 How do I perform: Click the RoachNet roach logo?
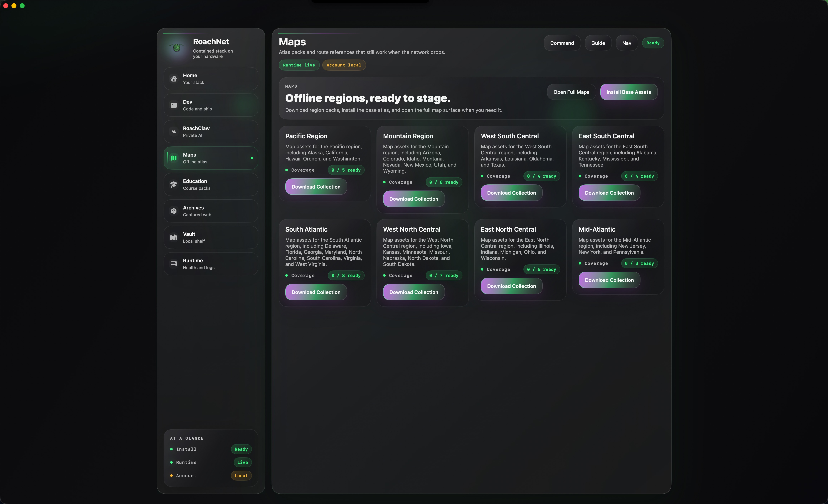coord(177,48)
